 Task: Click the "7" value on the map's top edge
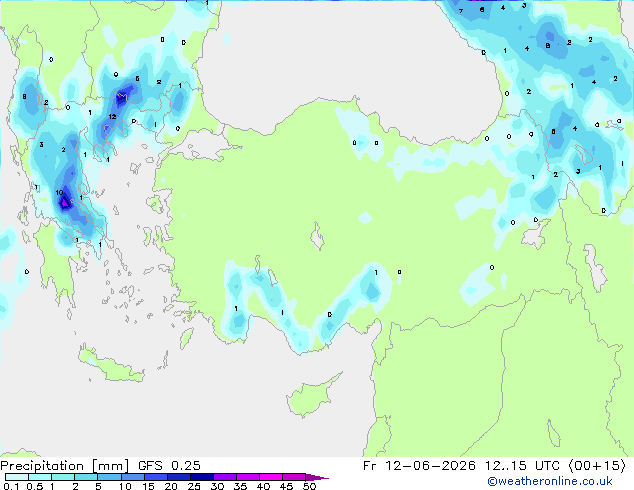point(461,11)
